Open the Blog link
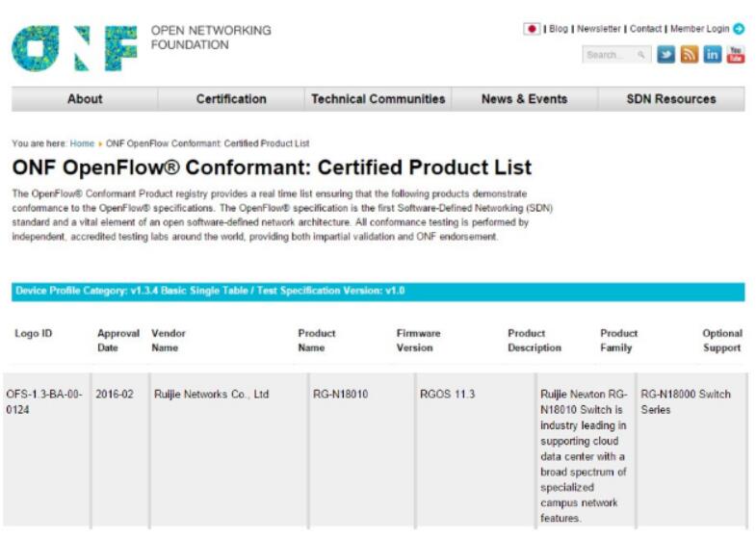This screenshot has width=756, height=538. tap(559, 29)
